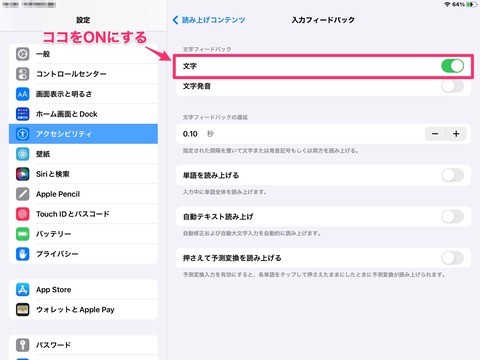Decrease feedback delay with minus button

pos(435,134)
